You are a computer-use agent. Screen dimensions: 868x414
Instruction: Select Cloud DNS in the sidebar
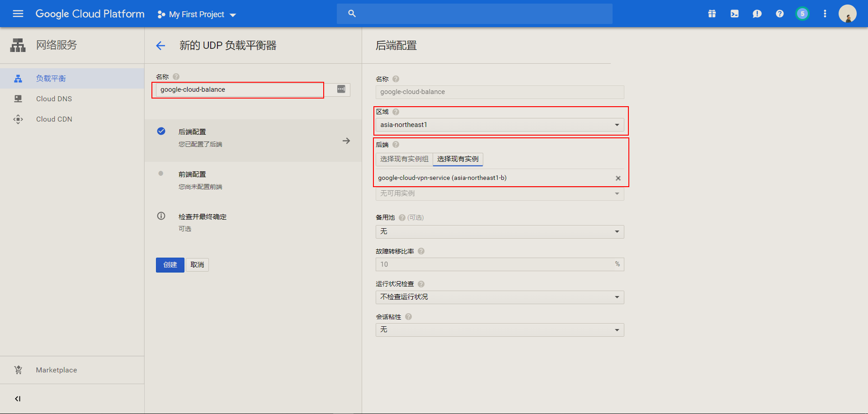[x=72, y=99]
